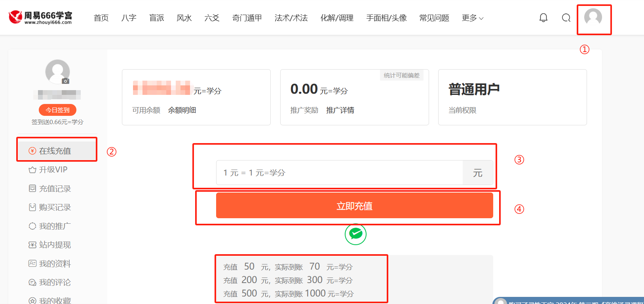The image size is (644, 304).
Task: Open the 奇门遁甲 menu item
Action: 247,18
